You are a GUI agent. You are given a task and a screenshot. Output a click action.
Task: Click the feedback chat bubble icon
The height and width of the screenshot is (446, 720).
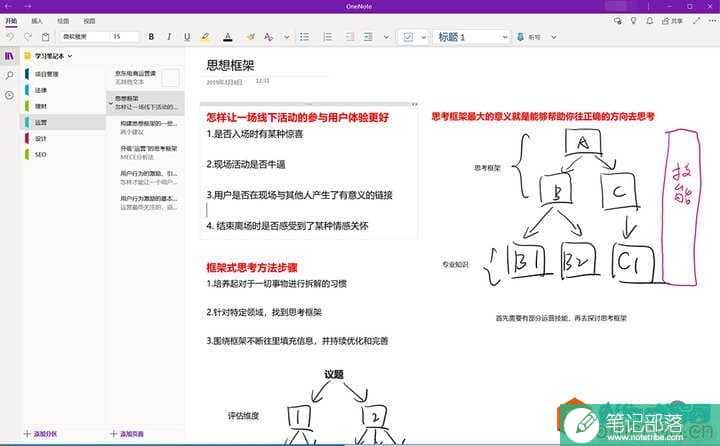point(618,21)
